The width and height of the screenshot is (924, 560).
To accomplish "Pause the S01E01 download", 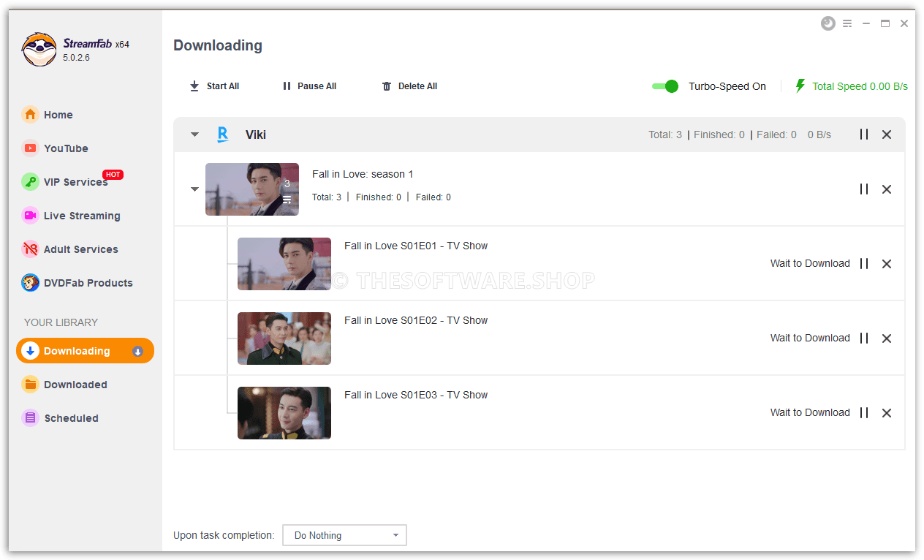I will [x=864, y=264].
